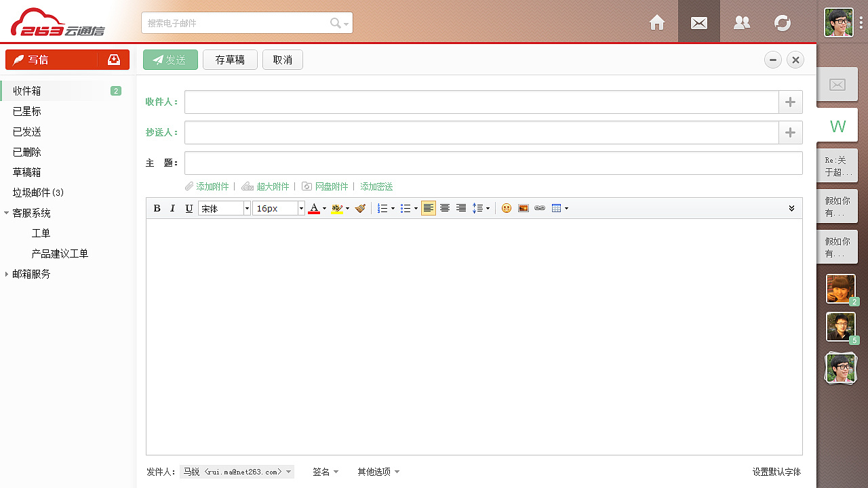Image resolution: width=868 pixels, height=488 pixels.
Task: Insert a table via the table icon
Action: tap(557, 208)
